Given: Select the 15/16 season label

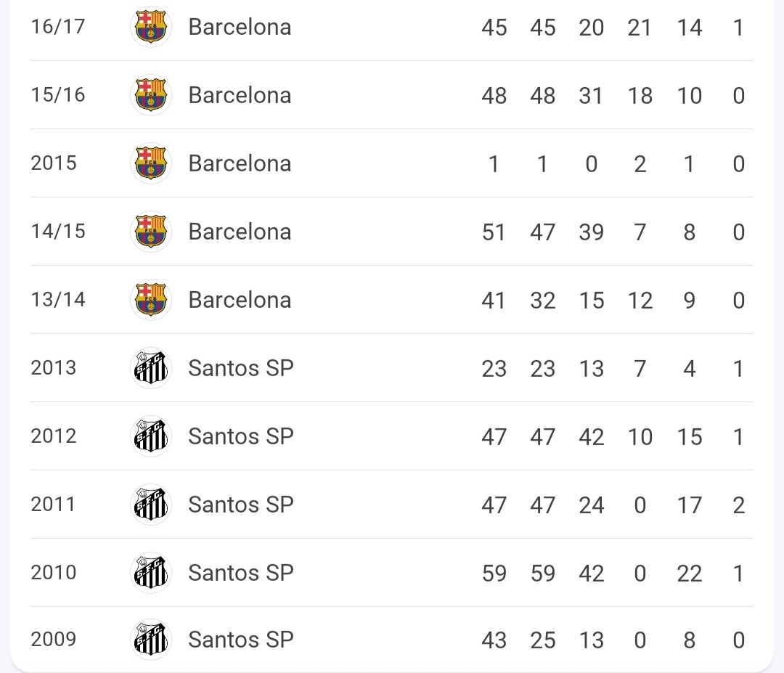Looking at the screenshot, I should (x=58, y=95).
